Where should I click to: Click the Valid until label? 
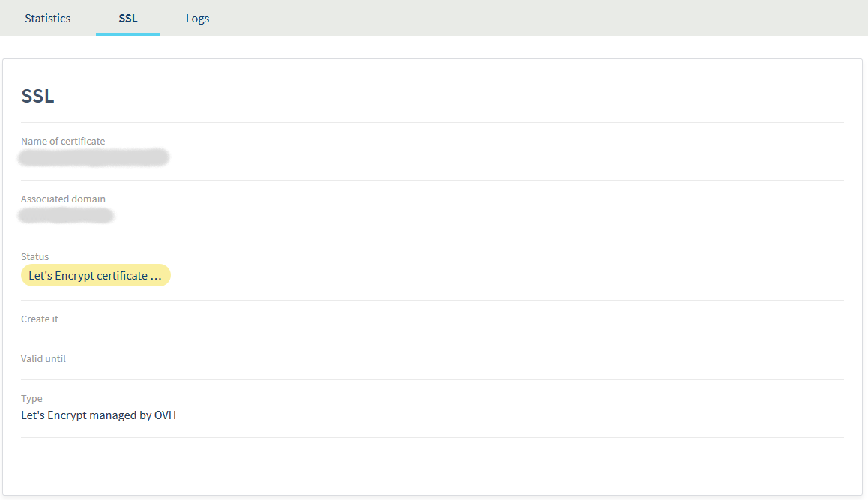pyautogui.click(x=43, y=358)
